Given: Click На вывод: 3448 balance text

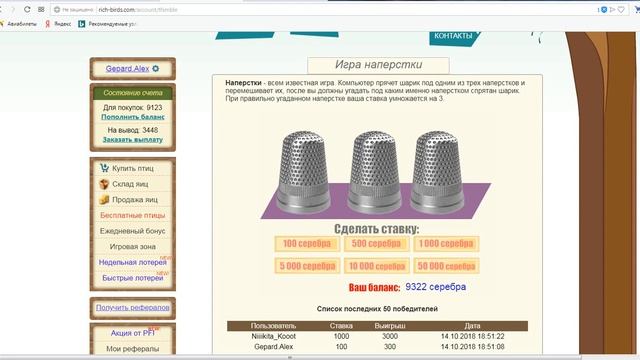Looking at the screenshot, I should pyautogui.click(x=133, y=130).
